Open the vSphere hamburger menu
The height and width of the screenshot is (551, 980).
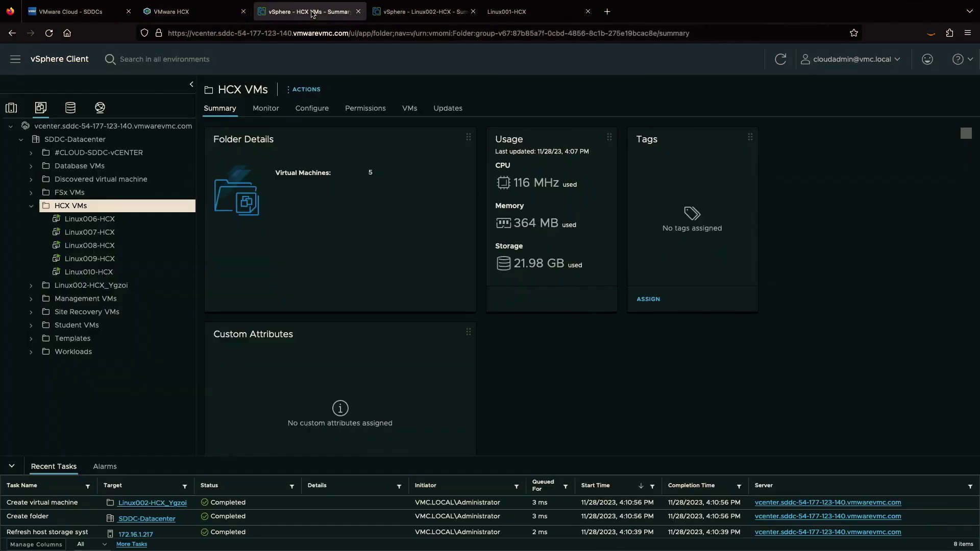point(15,59)
